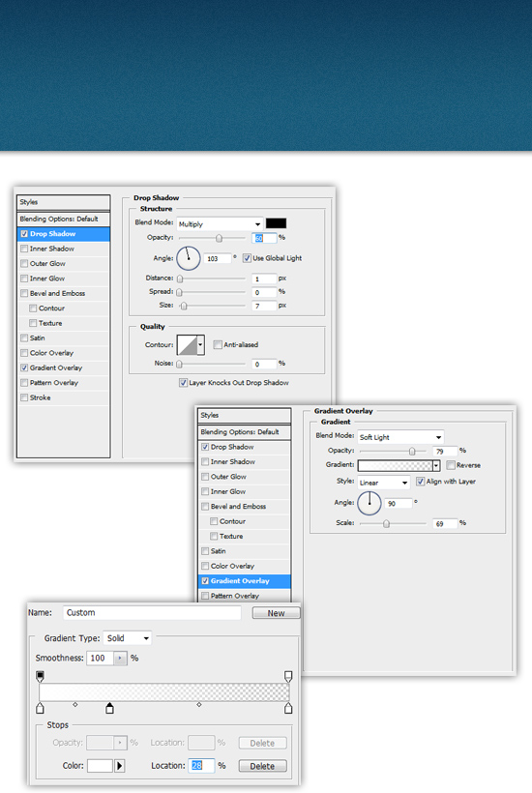Viewport: 532px width, 793px height.
Task: Click the second midpoint diamond marker
Action: [x=199, y=704]
